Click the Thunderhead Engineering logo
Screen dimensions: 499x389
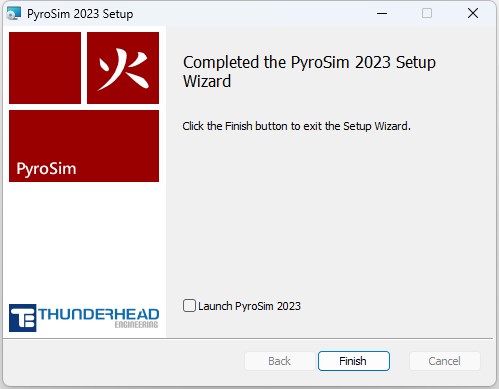click(x=84, y=318)
